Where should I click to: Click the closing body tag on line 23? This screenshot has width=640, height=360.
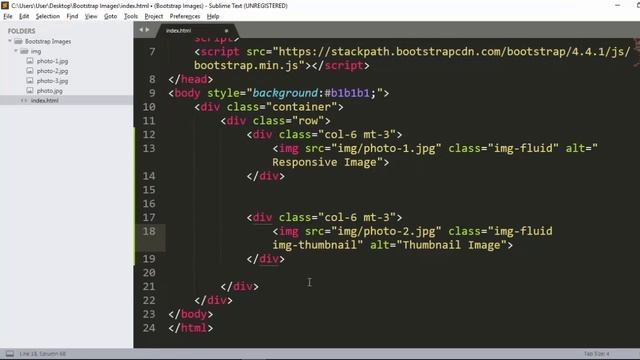tap(191, 314)
